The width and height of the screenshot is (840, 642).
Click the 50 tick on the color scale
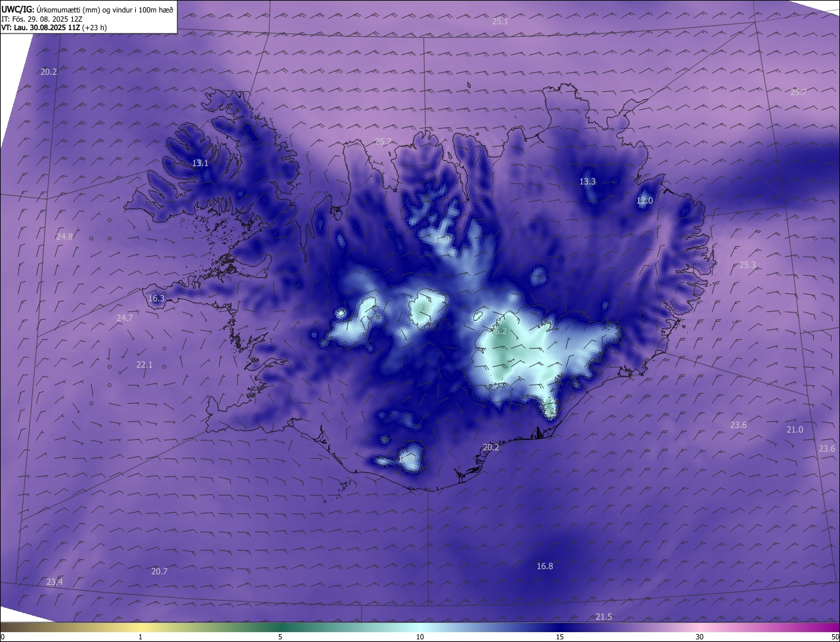tap(835, 637)
